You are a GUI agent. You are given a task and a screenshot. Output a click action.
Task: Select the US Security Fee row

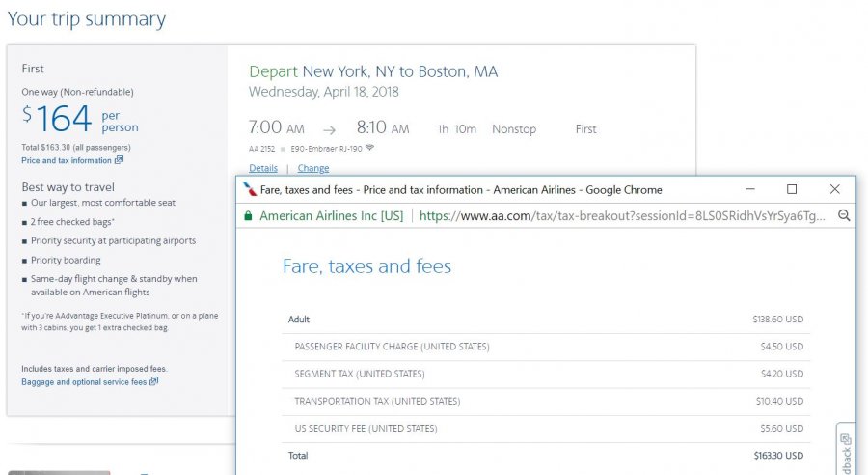[546, 429]
